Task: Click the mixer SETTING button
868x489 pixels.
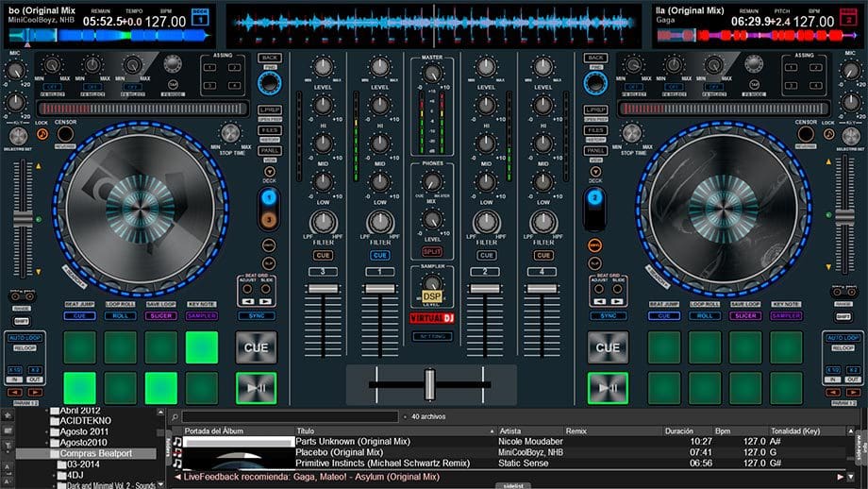Action: pos(432,336)
